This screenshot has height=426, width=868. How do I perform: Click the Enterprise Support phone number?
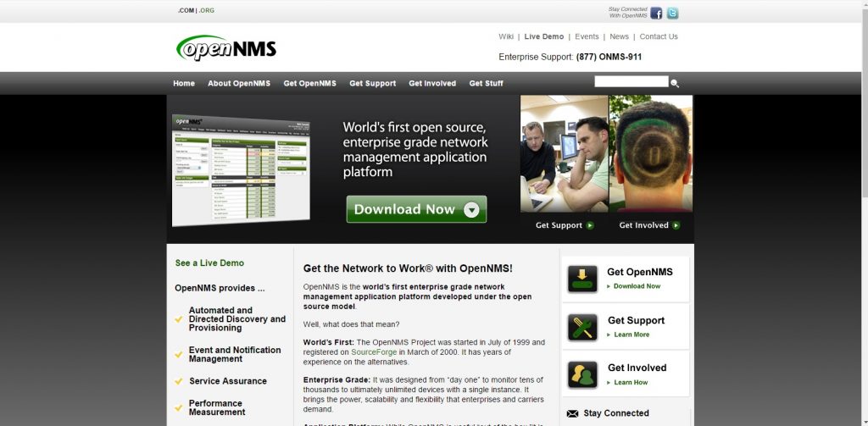609,57
